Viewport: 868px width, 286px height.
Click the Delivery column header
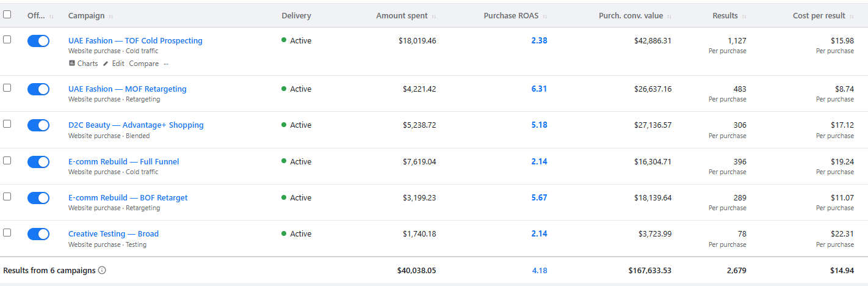pyautogui.click(x=296, y=16)
